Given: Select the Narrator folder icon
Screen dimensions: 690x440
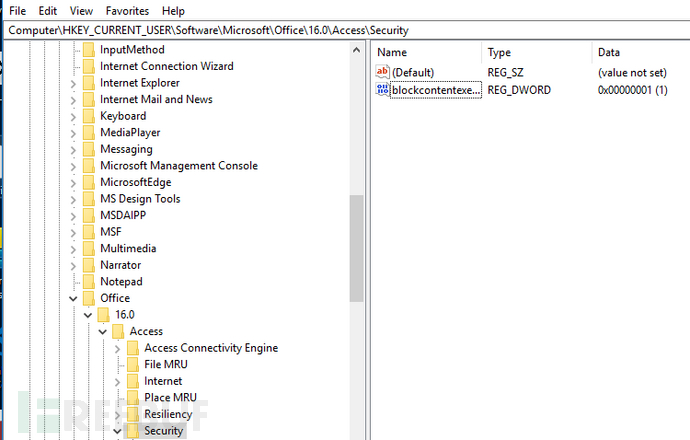Looking at the screenshot, I should coord(89,265).
